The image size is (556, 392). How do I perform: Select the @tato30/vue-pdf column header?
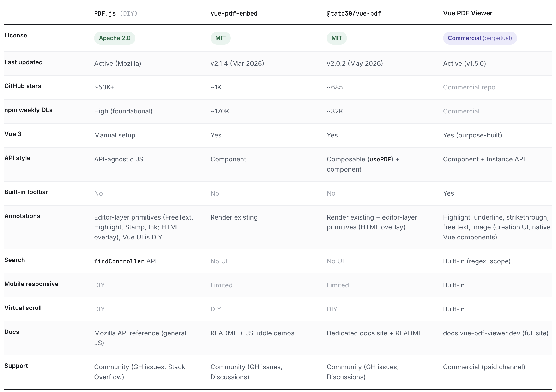(354, 13)
